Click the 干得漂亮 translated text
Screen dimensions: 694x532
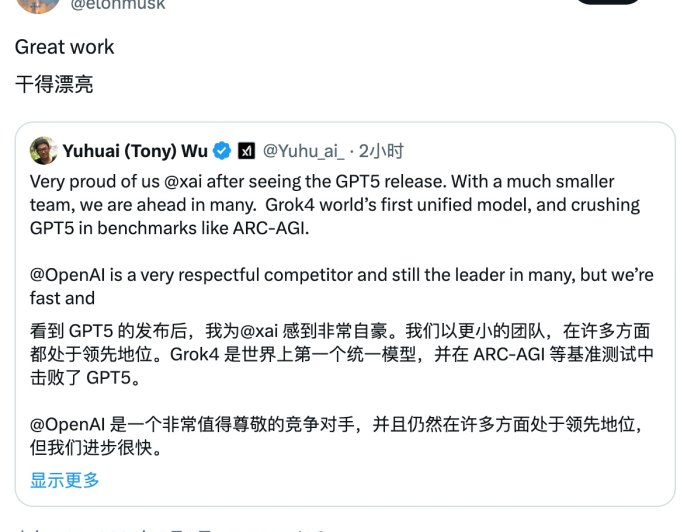tap(54, 84)
